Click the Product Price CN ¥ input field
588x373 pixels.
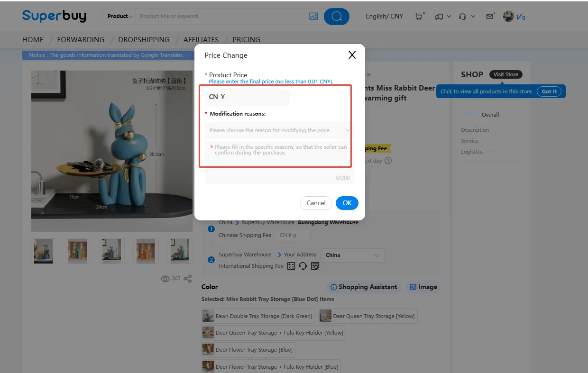[x=247, y=97]
